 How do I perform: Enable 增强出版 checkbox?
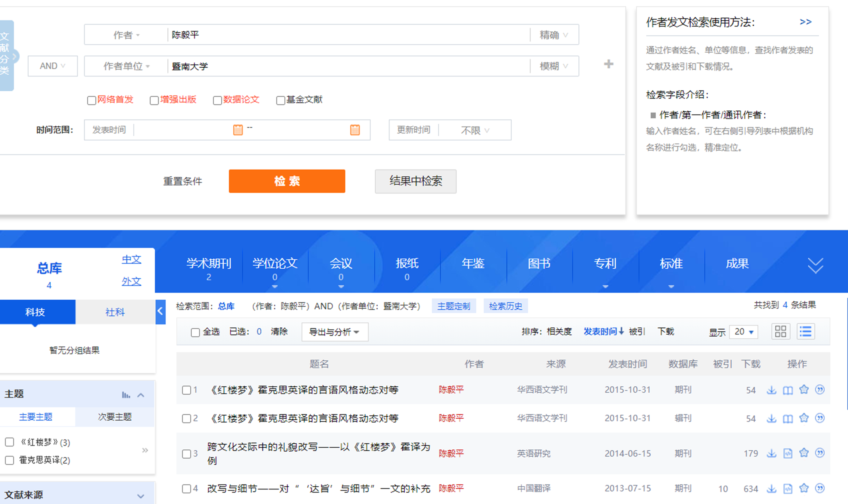click(x=154, y=100)
